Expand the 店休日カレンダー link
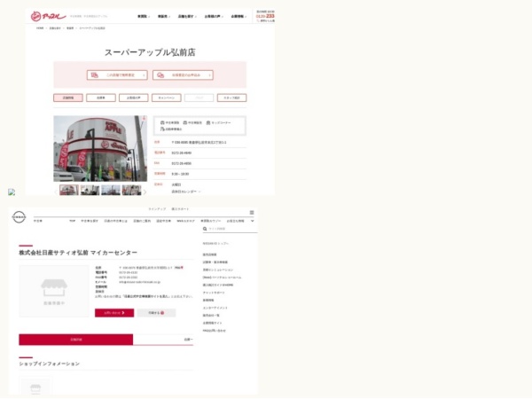 186,192
